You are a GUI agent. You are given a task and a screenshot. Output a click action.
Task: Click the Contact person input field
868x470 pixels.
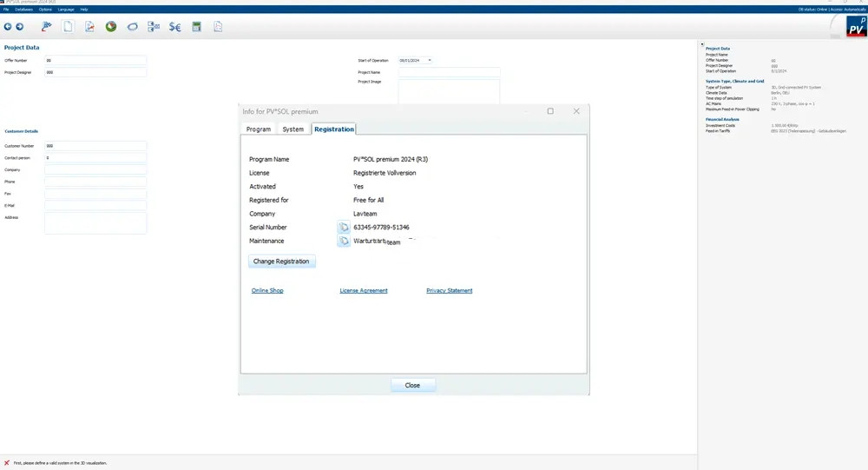(95, 158)
